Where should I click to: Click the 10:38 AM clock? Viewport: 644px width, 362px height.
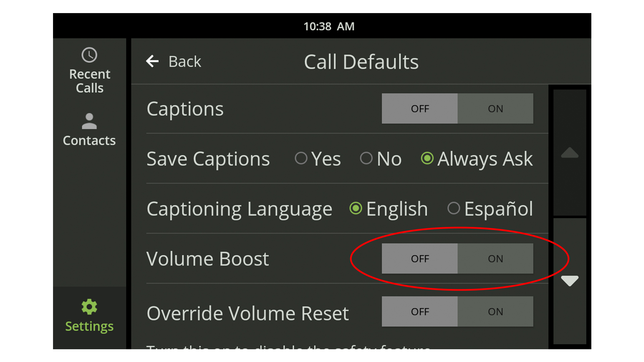click(329, 26)
